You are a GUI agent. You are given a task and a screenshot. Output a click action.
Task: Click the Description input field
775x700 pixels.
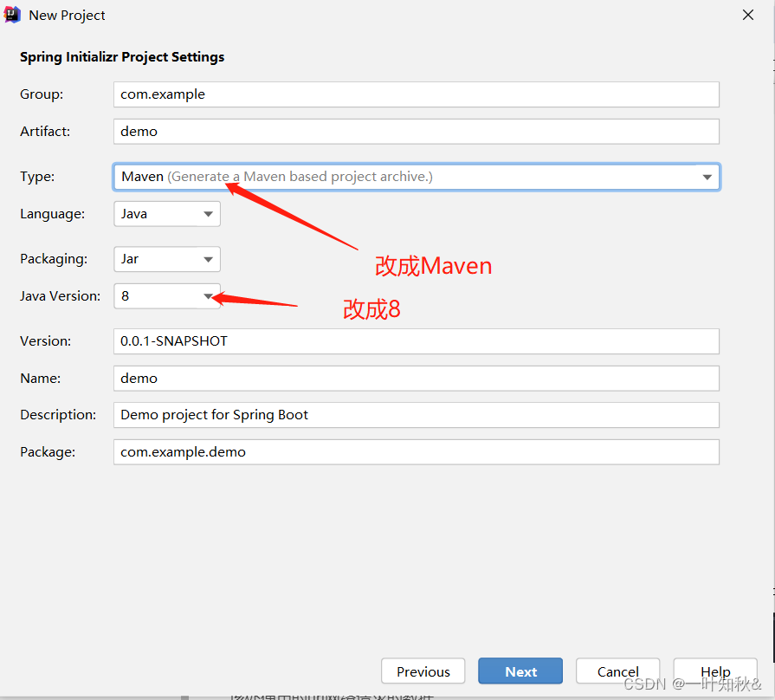(417, 415)
